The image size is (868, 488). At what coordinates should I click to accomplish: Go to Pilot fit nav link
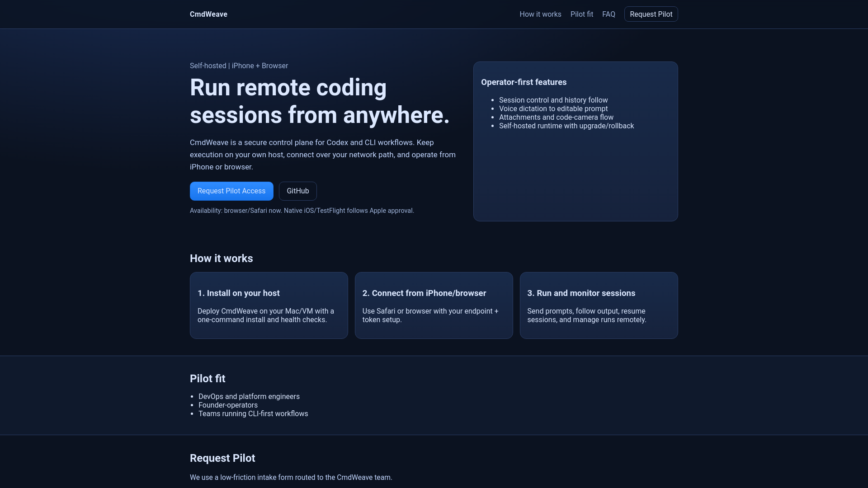[581, 14]
